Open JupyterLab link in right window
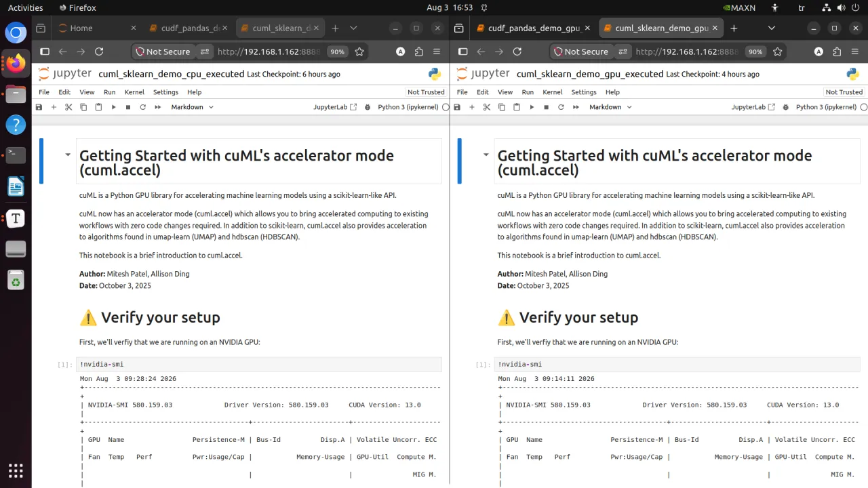 [x=753, y=107]
